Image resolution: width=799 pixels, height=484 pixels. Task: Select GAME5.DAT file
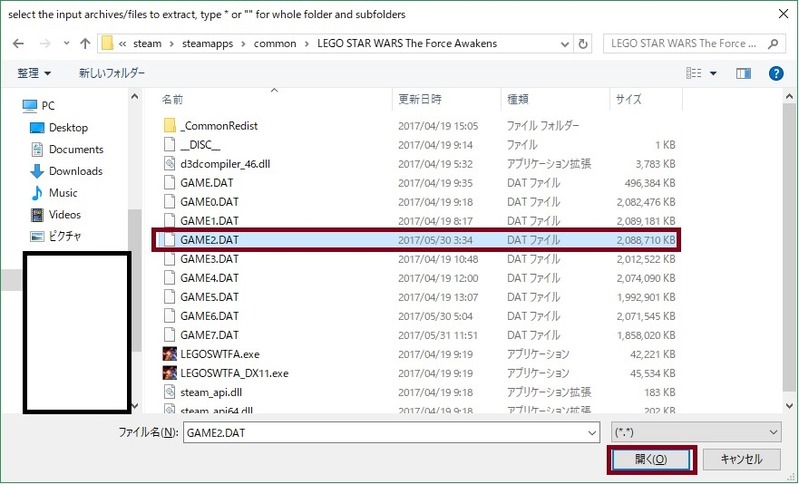pos(209,297)
